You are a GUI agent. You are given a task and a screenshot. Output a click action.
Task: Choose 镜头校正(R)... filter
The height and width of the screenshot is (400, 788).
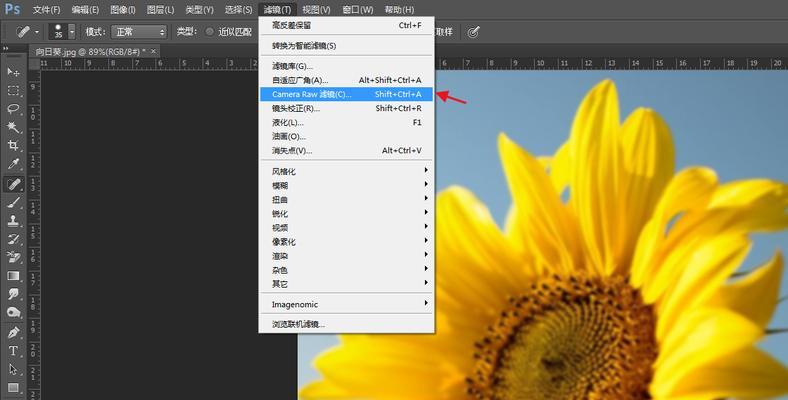pos(346,109)
